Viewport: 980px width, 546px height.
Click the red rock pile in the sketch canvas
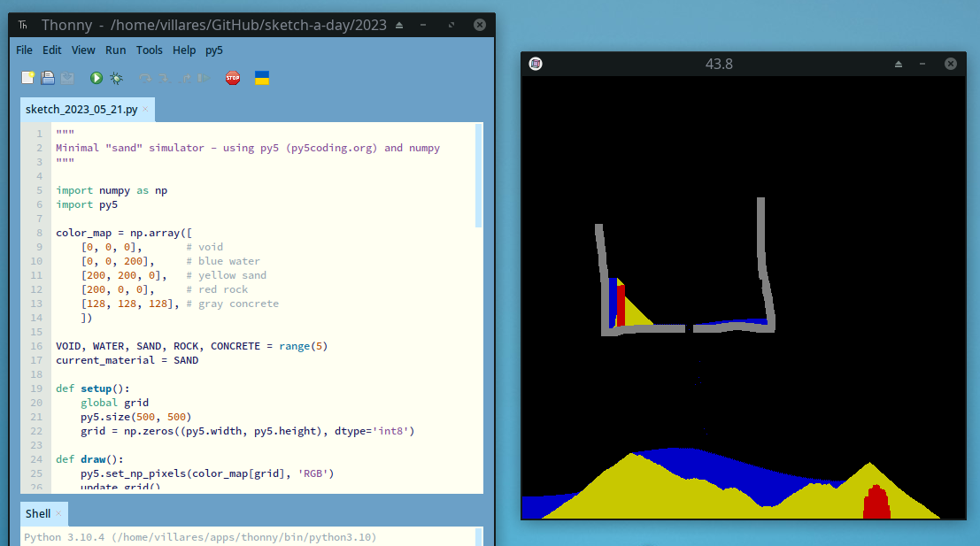click(876, 504)
